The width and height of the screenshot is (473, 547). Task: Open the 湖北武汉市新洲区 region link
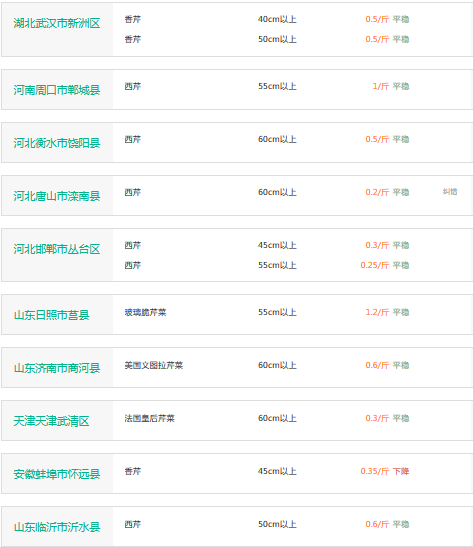click(x=57, y=23)
